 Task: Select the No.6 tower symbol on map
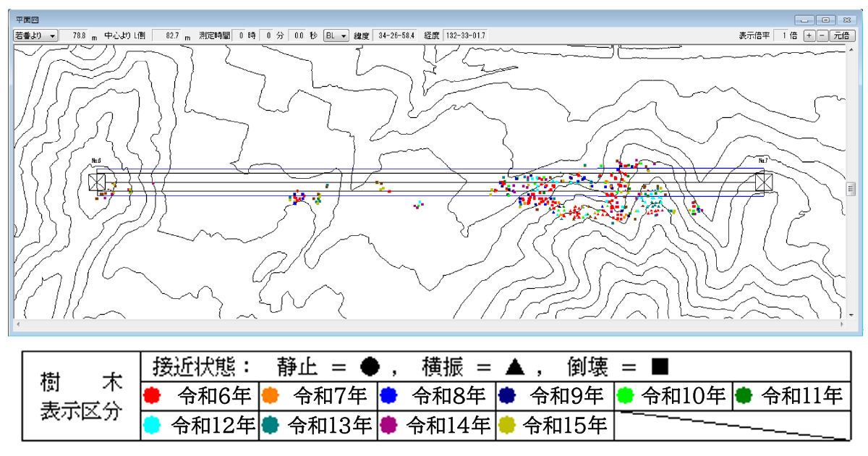(97, 182)
